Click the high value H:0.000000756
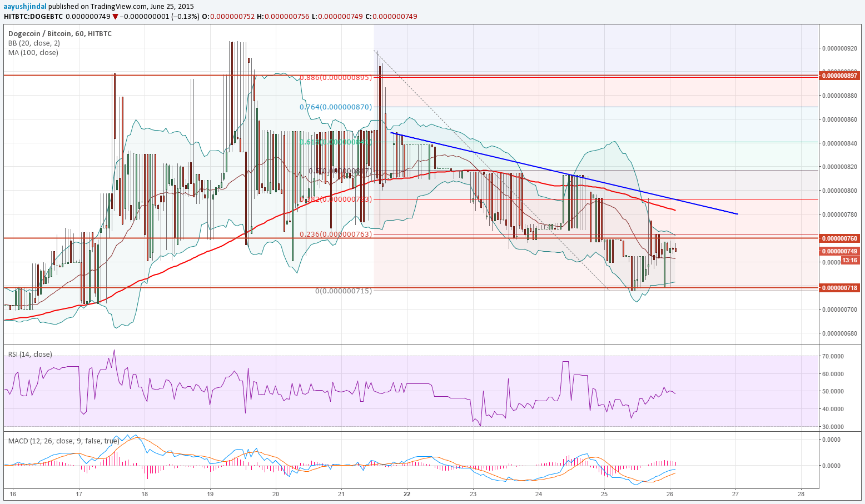The width and height of the screenshot is (865, 504). 282,17
